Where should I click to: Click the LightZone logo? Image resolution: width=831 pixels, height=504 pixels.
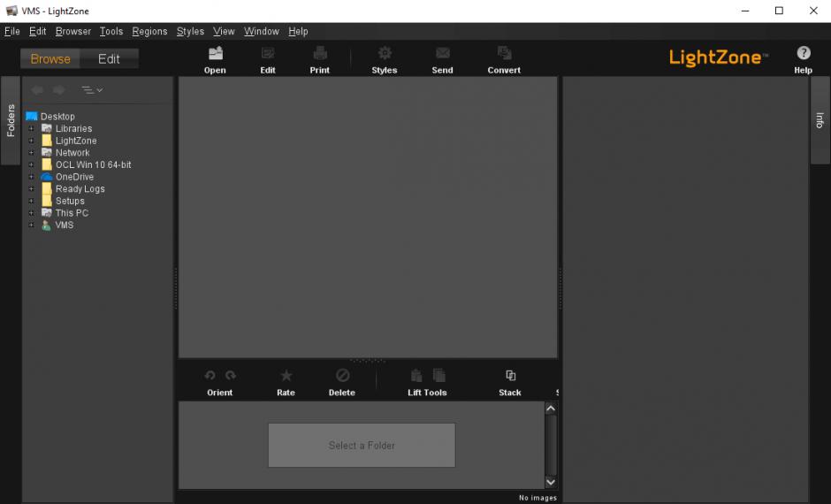tap(718, 57)
